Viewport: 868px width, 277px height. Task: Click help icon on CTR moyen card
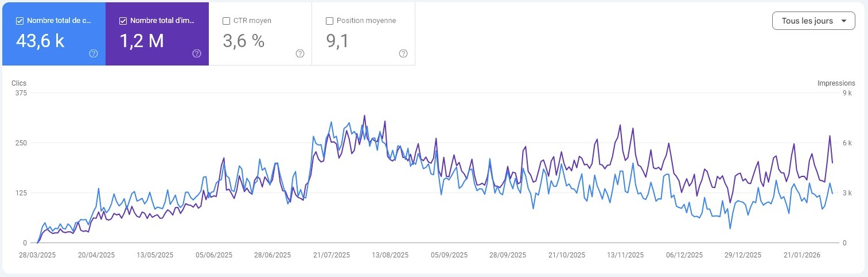(x=300, y=53)
